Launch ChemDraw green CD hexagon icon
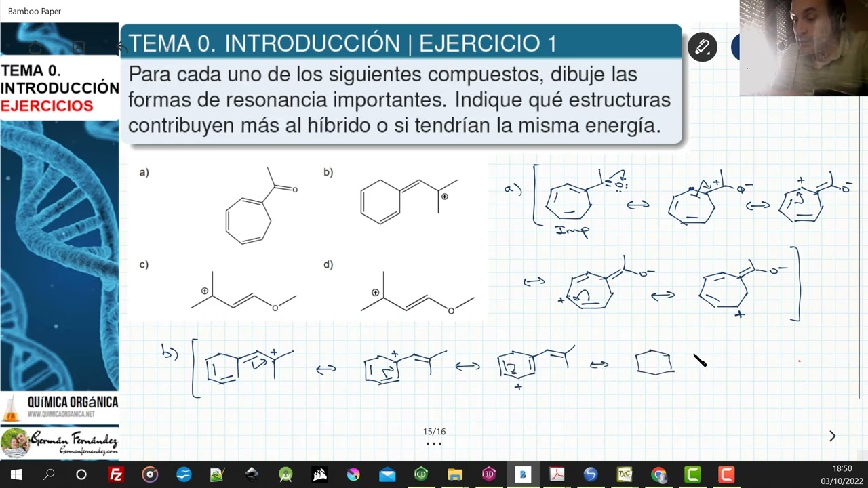Screen dimensions: 868x488 click(x=421, y=474)
